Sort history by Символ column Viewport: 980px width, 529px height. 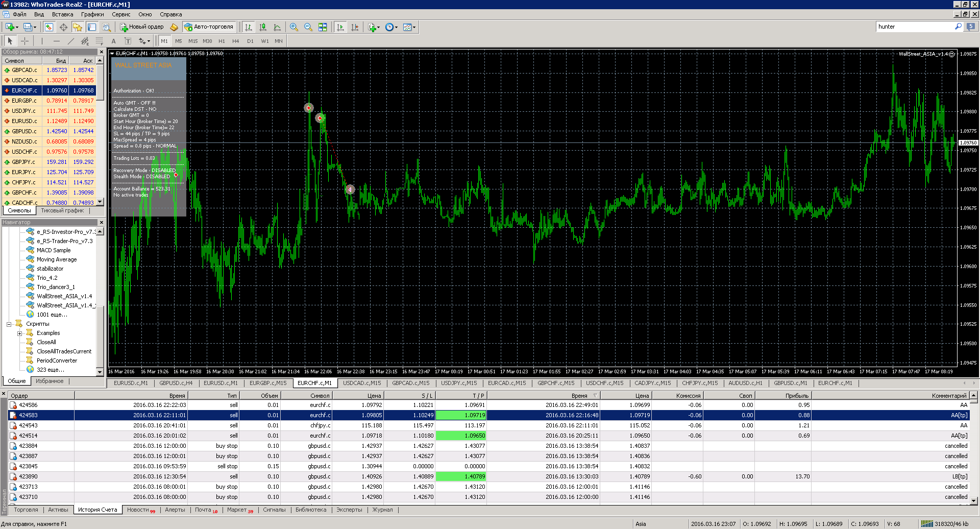click(x=306, y=396)
